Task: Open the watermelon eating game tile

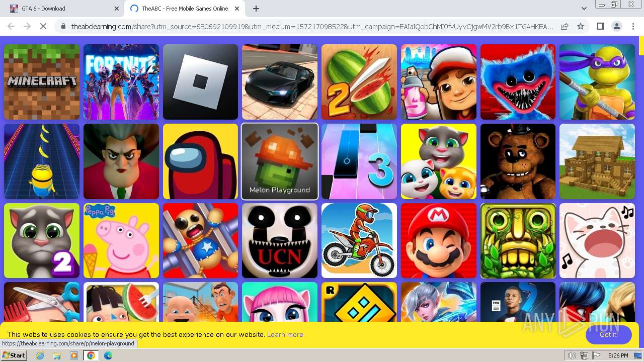Action: tap(121, 302)
